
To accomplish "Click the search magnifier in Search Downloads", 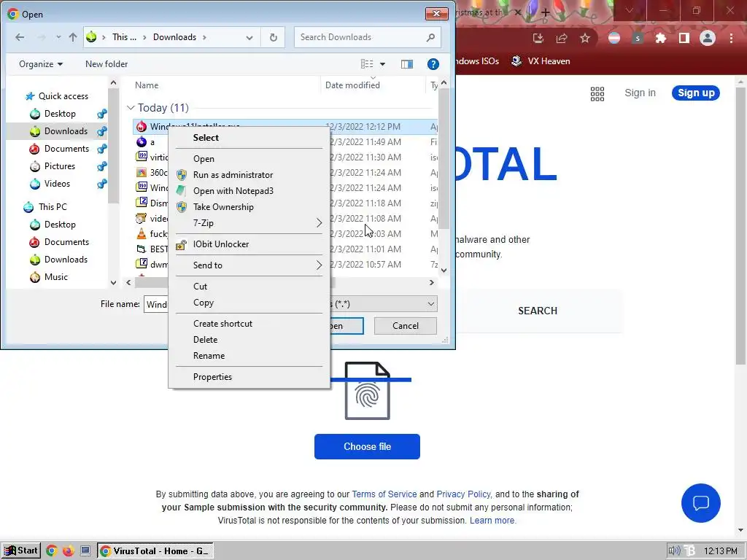I will point(430,37).
